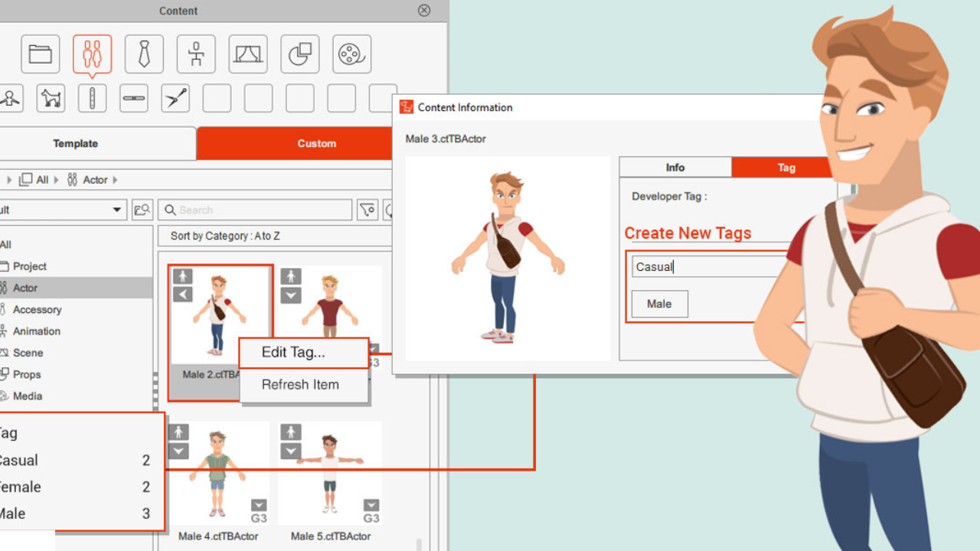Select the Media film reel icon
The image size is (980, 551).
[x=351, y=54]
